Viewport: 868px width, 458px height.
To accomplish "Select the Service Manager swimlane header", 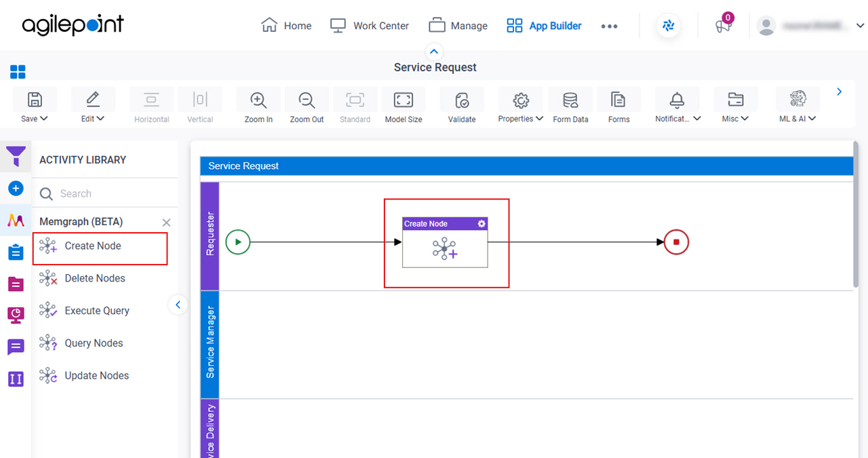I will coord(210,344).
